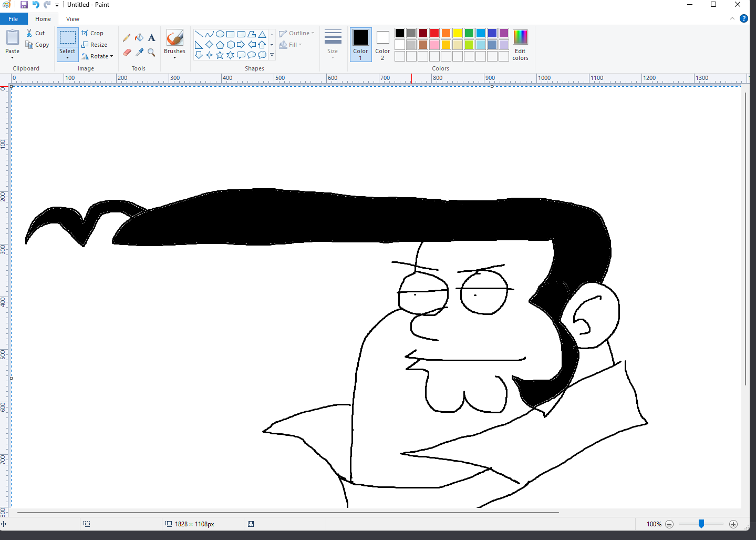Click the Copy button
The width and height of the screenshot is (756, 540).
point(37,45)
